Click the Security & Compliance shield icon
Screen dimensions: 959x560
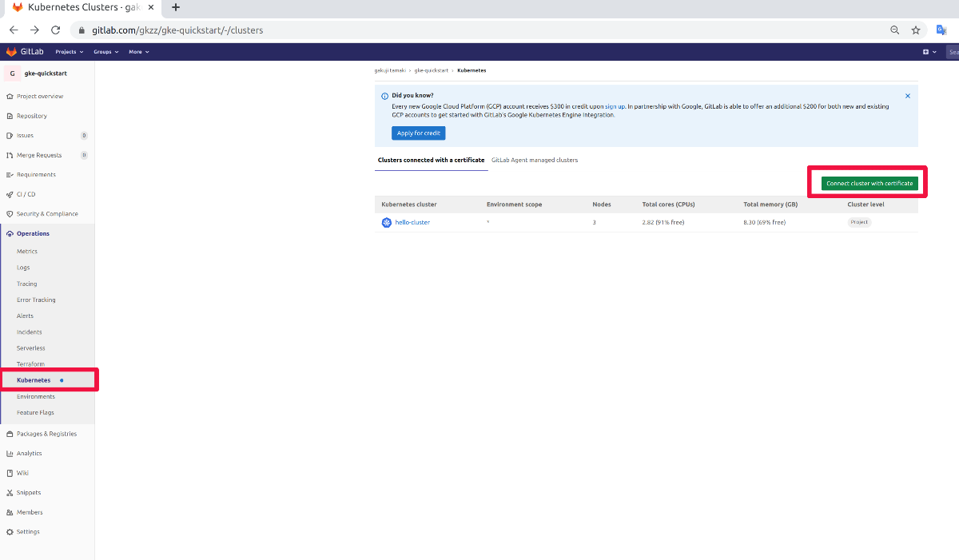[x=10, y=214]
